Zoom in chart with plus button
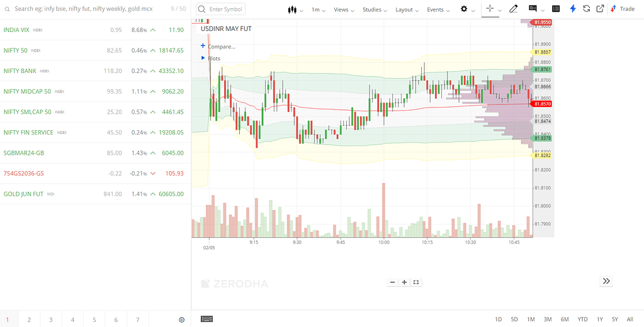Screen dimensions: 644x327 coord(404,282)
